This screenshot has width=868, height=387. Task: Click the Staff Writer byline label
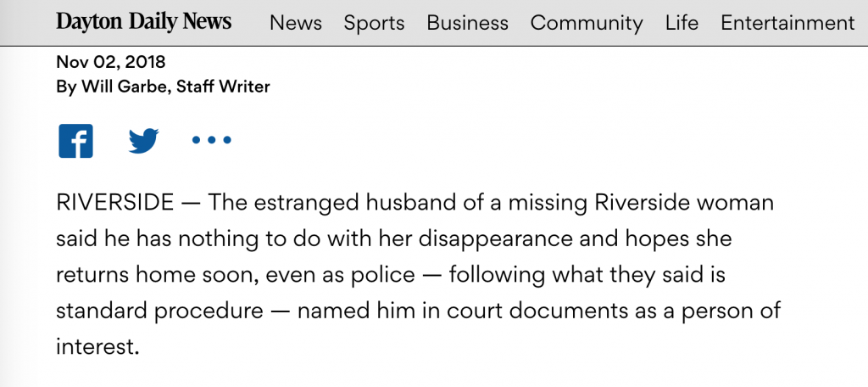pos(223,87)
